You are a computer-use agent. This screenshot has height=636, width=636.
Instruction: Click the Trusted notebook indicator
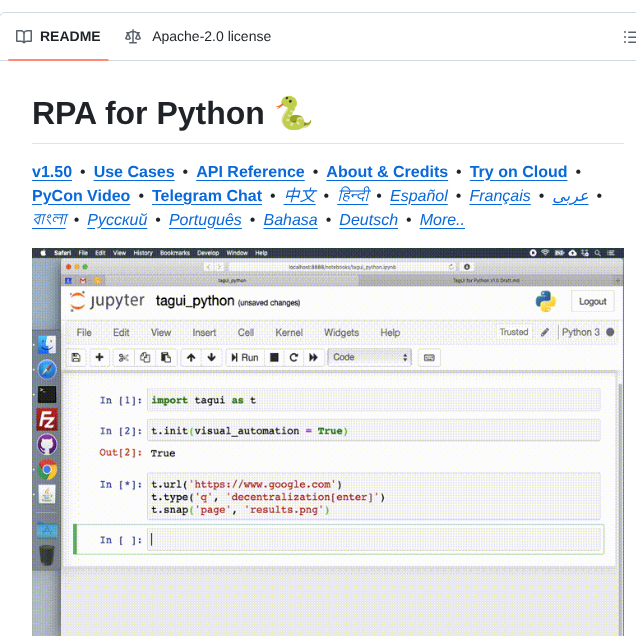[x=514, y=332]
